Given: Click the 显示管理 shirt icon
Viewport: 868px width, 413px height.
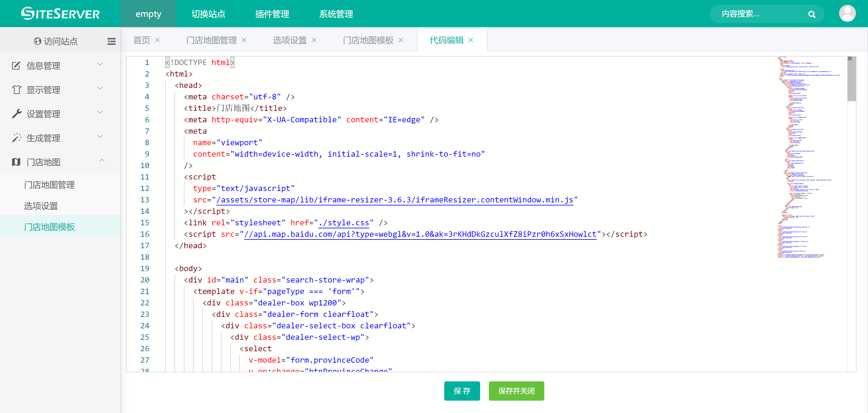Looking at the screenshot, I should click(x=16, y=89).
